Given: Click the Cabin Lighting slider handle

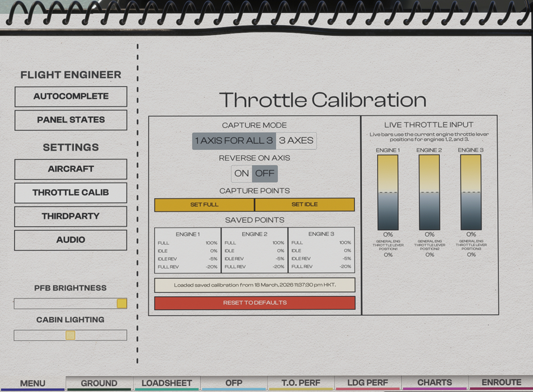Looking at the screenshot, I should tap(70, 335).
